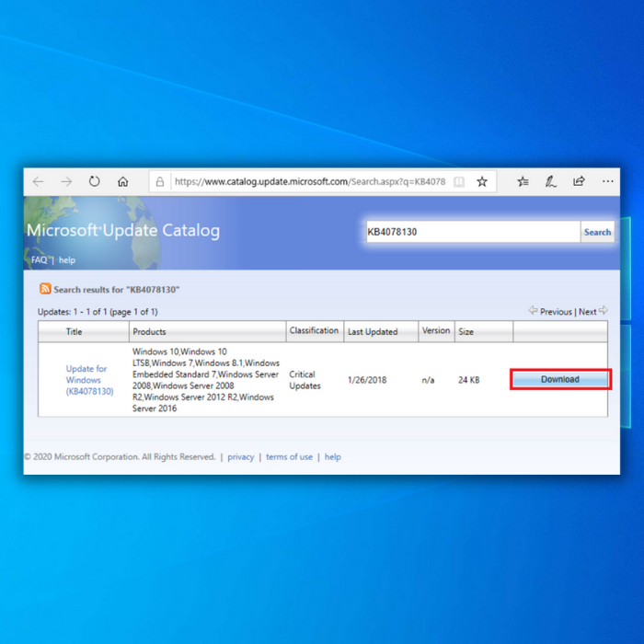Open the favorites hub icon
Screen dimensions: 644x644
point(523,181)
